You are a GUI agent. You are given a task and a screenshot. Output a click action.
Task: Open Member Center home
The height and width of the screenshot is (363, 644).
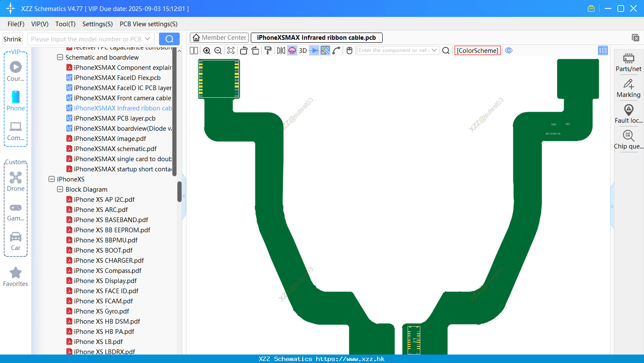[219, 38]
